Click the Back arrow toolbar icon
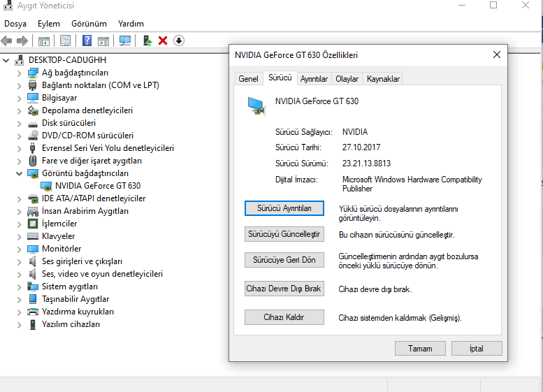 click(6, 41)
